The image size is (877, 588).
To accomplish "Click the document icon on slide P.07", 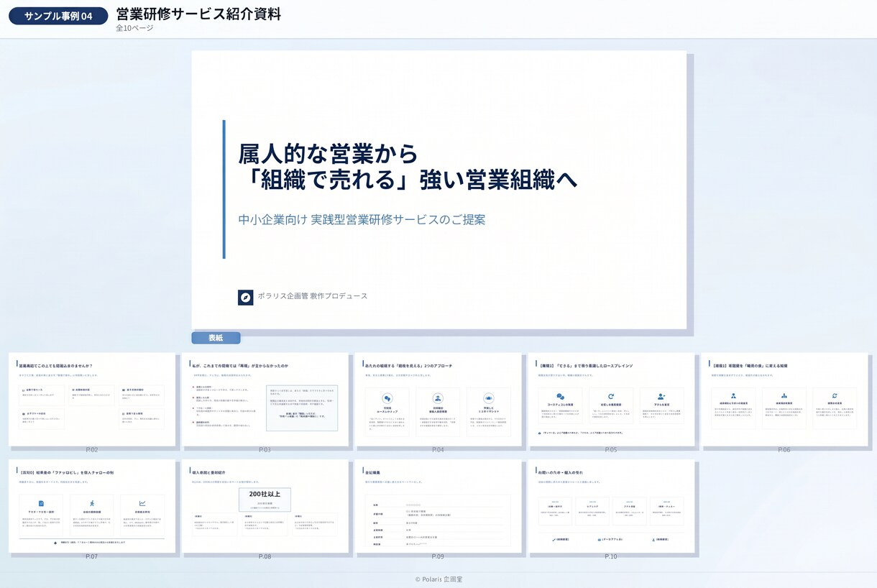I will [x=41, y=503].
